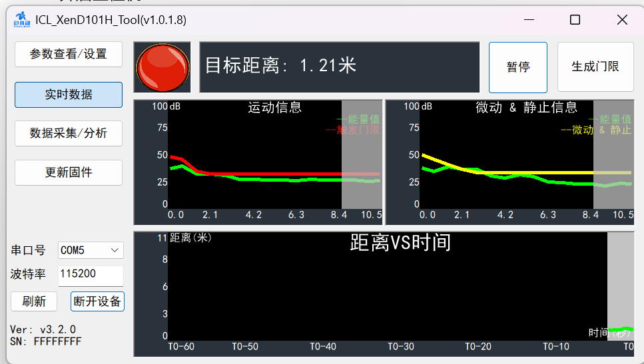Click red 触发门限 legend in motion chart
The width and height of the screenshot is (644, 364).
tap(354, 130)
